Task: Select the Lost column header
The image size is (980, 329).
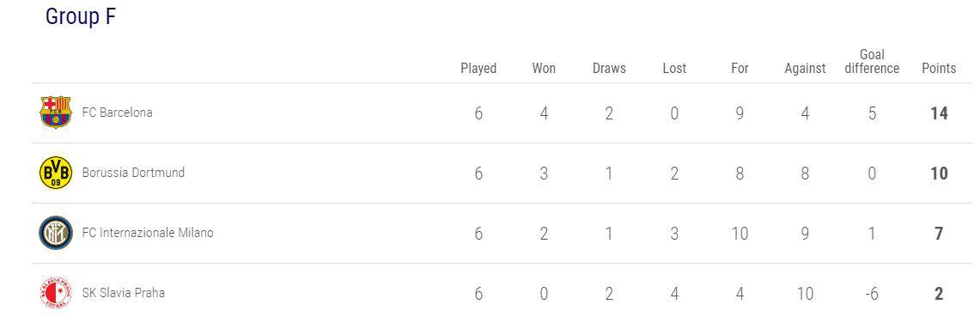Action: click(674, 68)
